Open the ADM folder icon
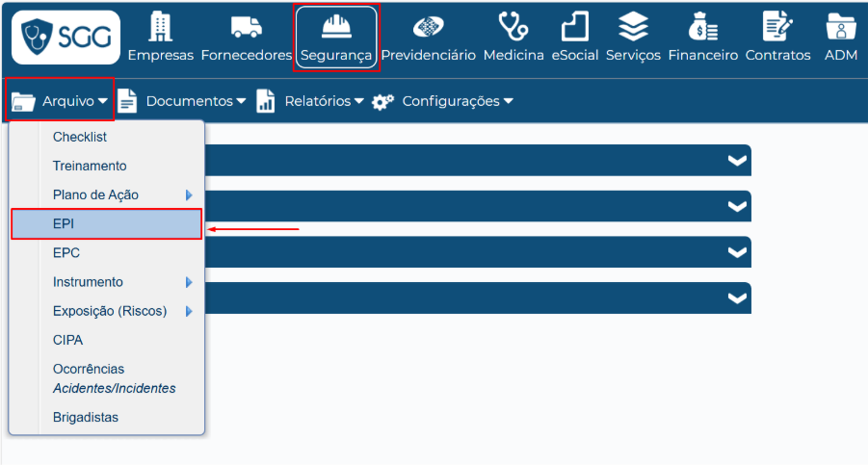Image resolution: width=868 pixels, height=465 pixels. (x=841, y=27)
